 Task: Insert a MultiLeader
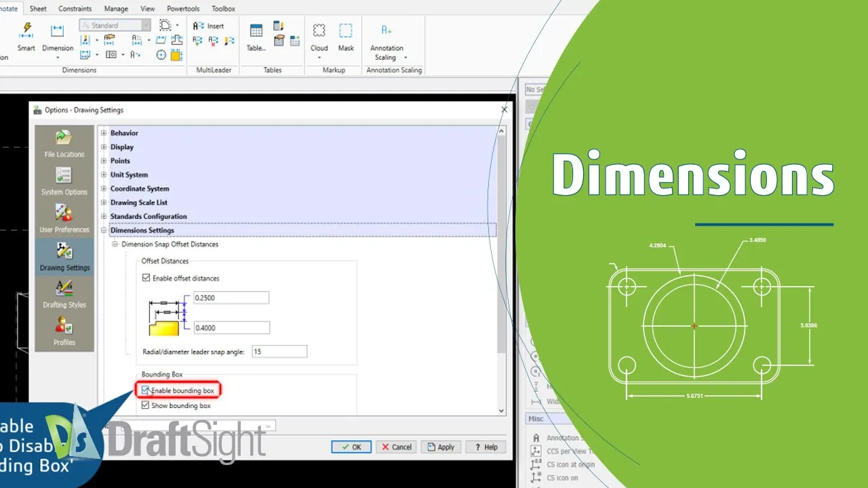coord(209,26)
